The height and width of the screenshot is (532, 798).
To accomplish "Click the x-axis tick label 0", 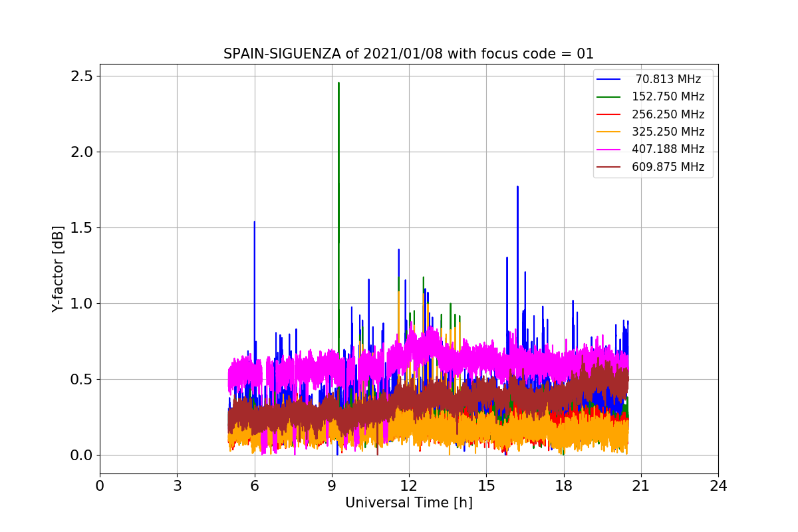I will click(100, 486).
